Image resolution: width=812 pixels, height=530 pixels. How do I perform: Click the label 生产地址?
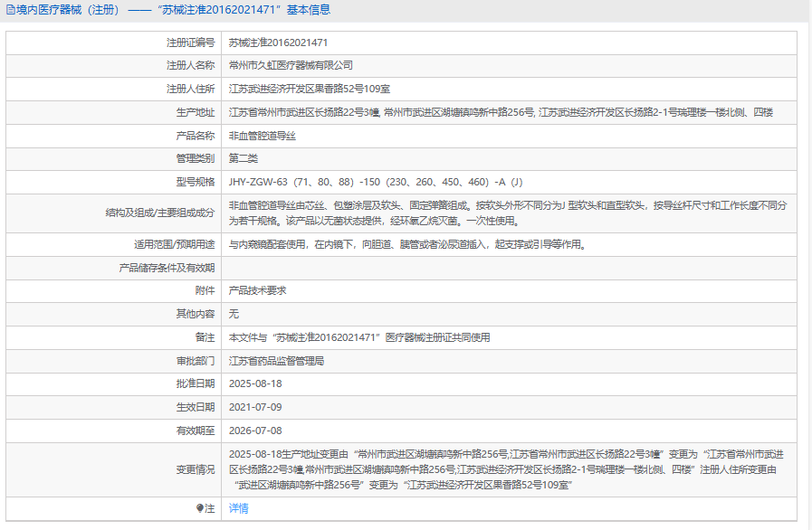(196, 112)
